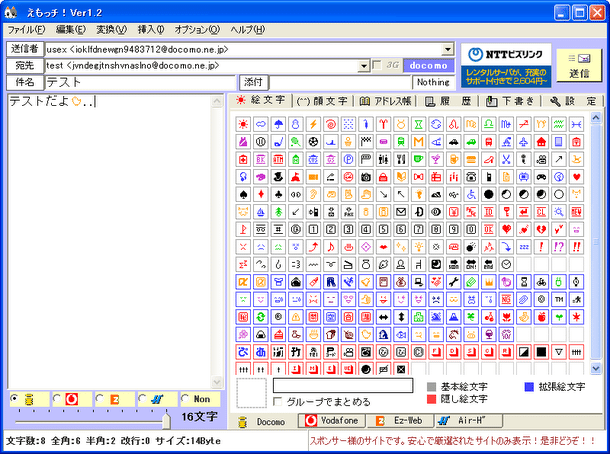Screen dimensions: 610x454
Task: Insert the bicycle emoji
Action: point(541,282)
